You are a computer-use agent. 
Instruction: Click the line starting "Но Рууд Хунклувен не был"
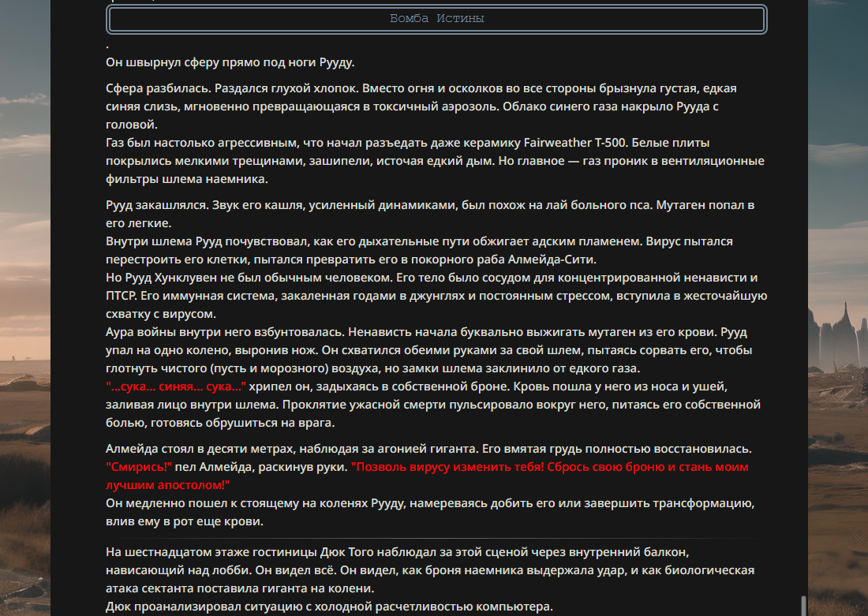tap(432, 278)
